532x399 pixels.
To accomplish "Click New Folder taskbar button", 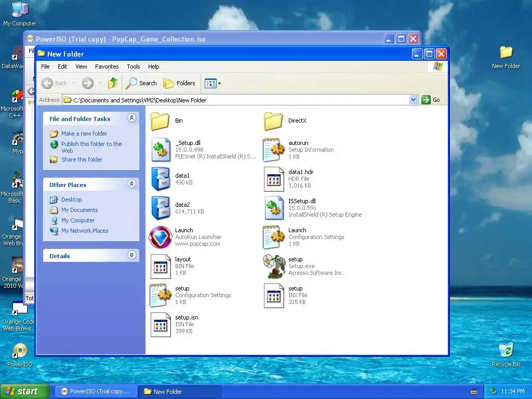I will tap(180, 392).
